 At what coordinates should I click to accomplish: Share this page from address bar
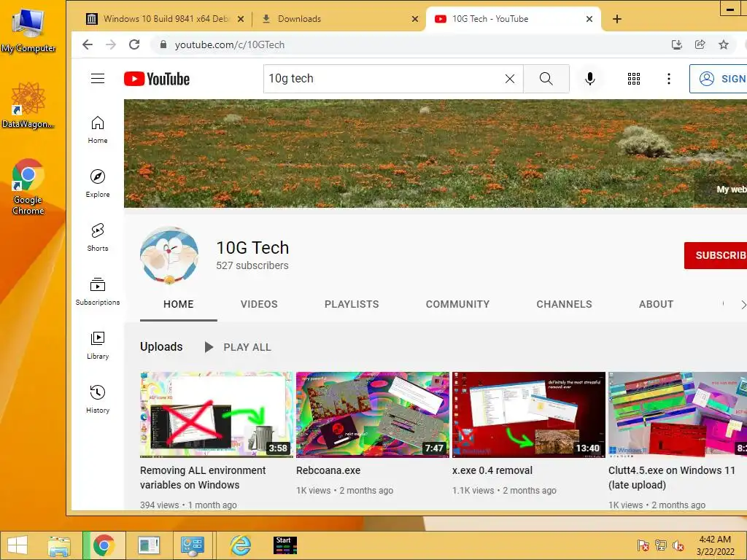pyautogui.click(x=700, y=44)
